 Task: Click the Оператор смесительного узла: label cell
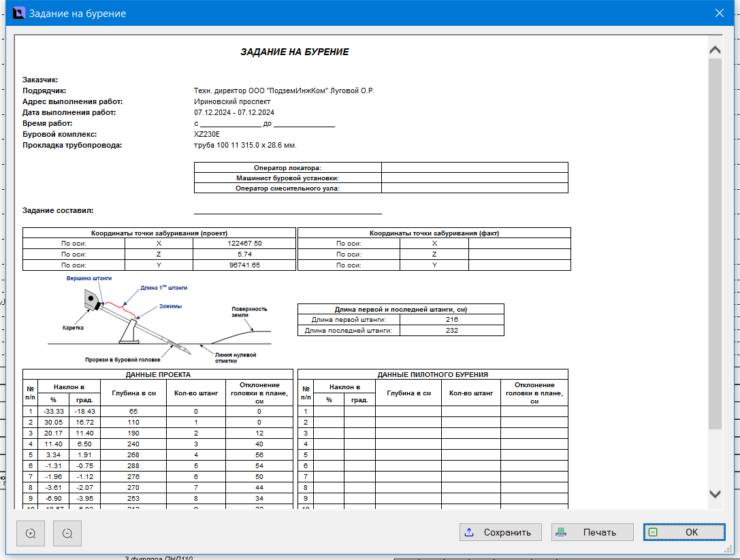(x=287, y=188)
